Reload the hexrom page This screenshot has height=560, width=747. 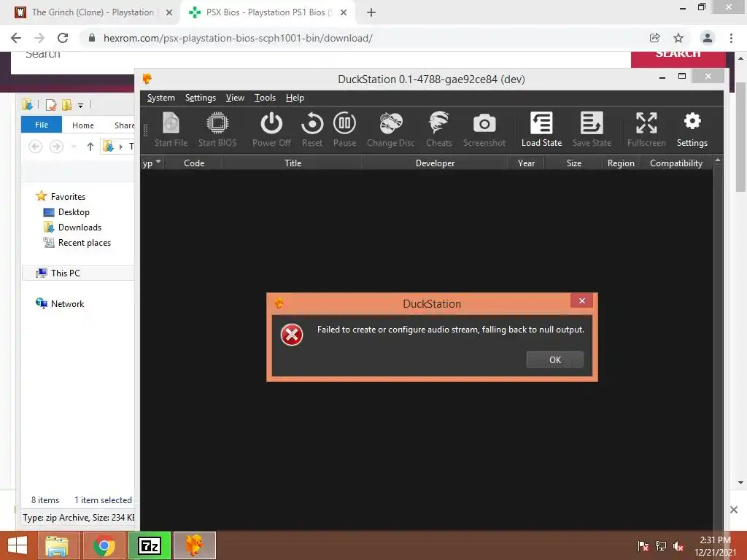pyautogui.click(x=63, y=38)
